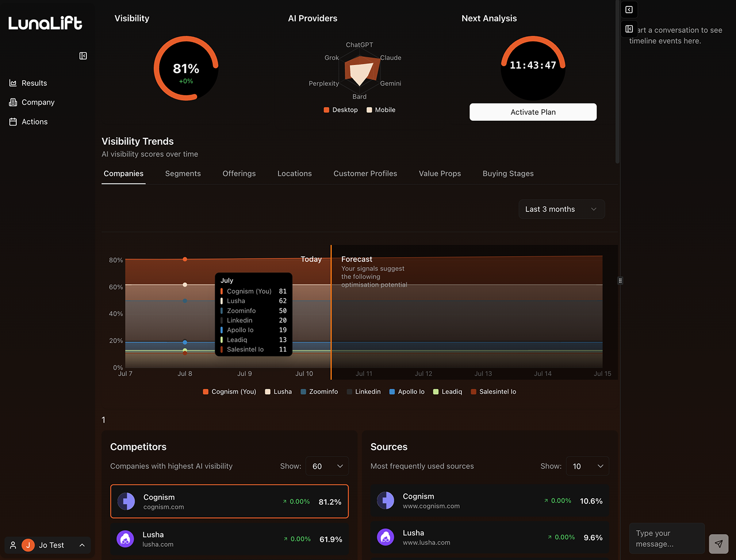Click the www.cognism.com source URL text
Image resolution: width=736 pixels, height=560 pixels.
431,506
